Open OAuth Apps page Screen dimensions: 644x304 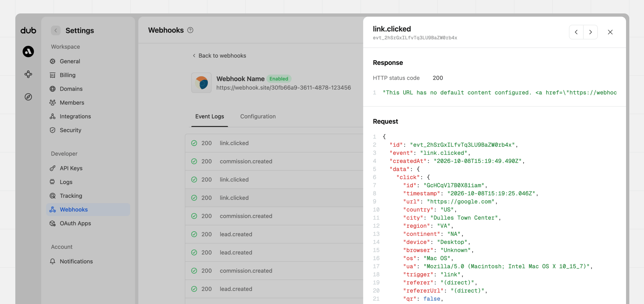point(88,223)
